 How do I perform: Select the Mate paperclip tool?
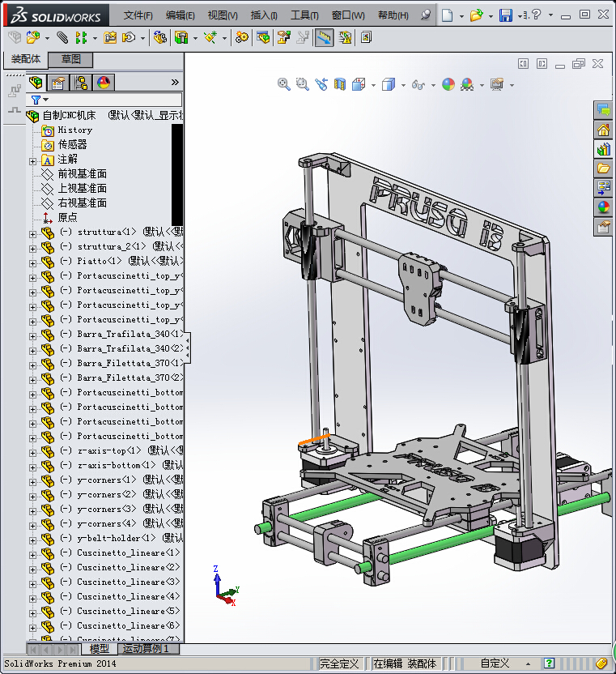pos(62,38)
